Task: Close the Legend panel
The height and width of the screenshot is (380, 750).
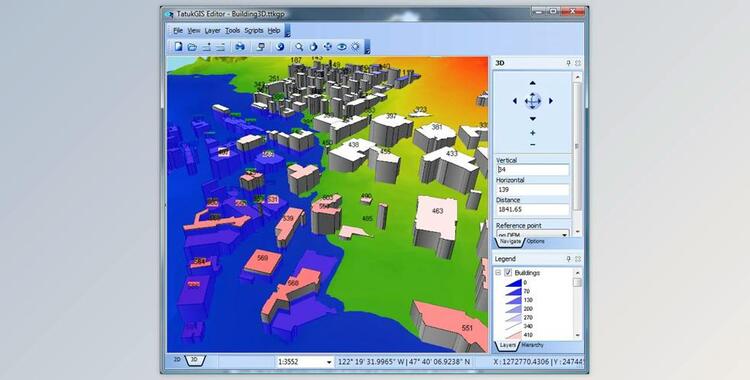Action: click(577, 258)
